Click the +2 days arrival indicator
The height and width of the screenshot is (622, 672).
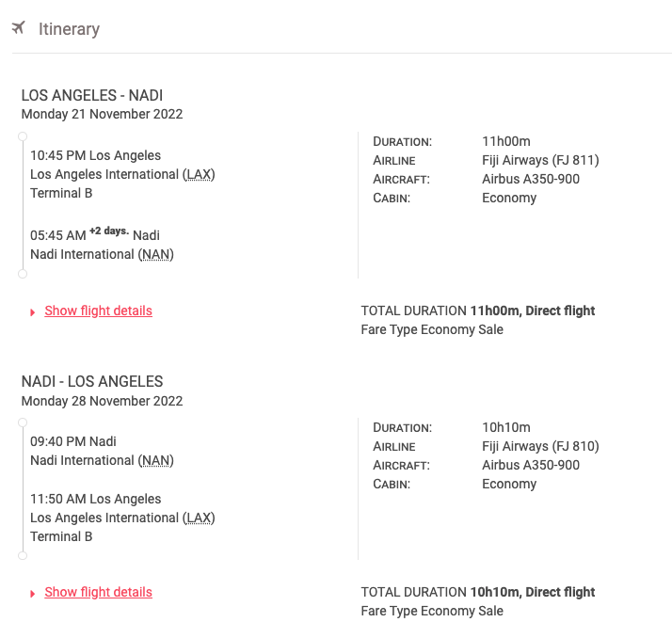pyautogui.click(x=110, y=231)
